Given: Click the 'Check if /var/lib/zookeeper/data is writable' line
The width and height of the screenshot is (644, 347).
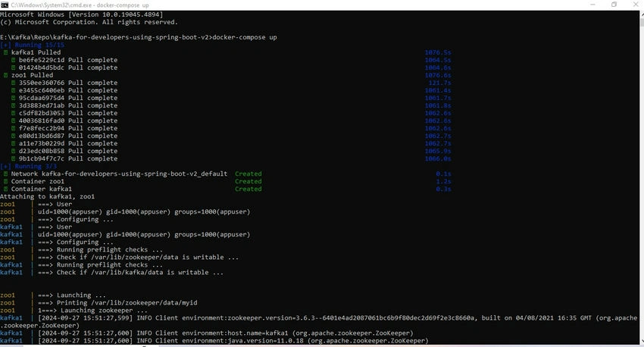Looking at the screenshot, I should [138, 258].
